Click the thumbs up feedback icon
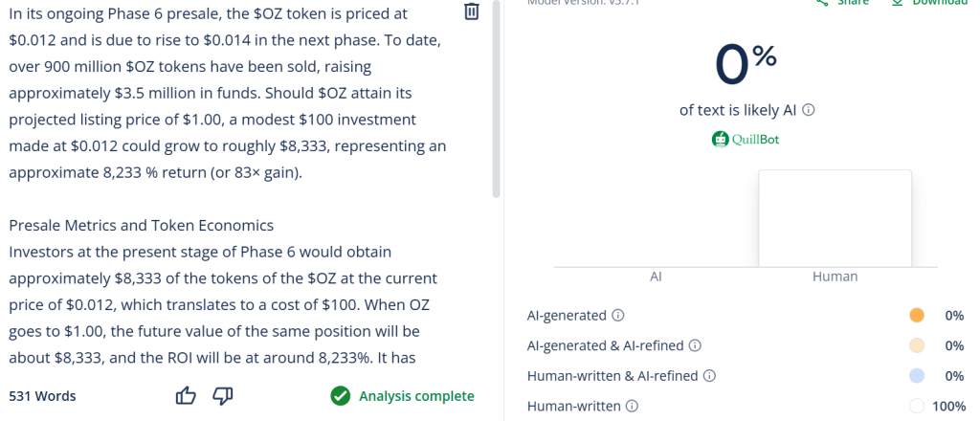Image resolution: width=980 pixels, height=421 pixels. pyautogui.click(x=187, y=395)
